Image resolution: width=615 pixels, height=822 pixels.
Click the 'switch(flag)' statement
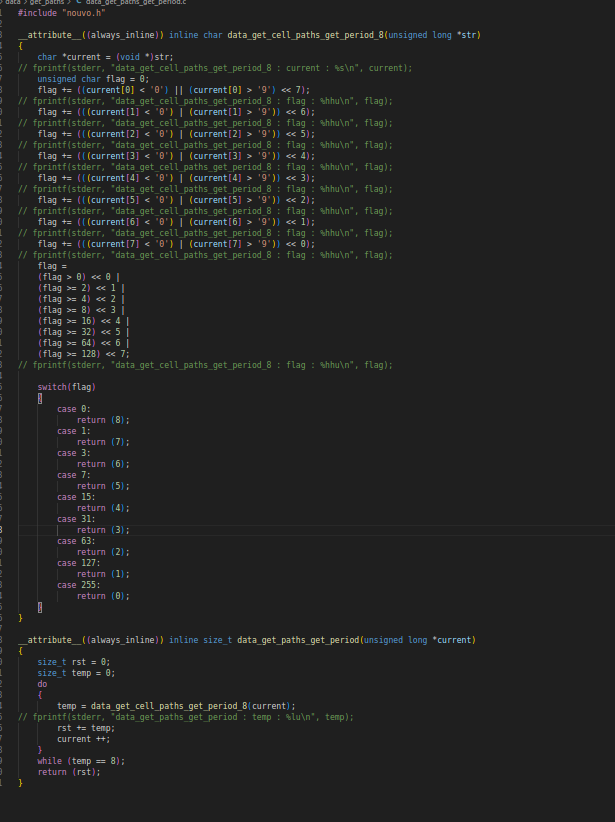(67, 387)
